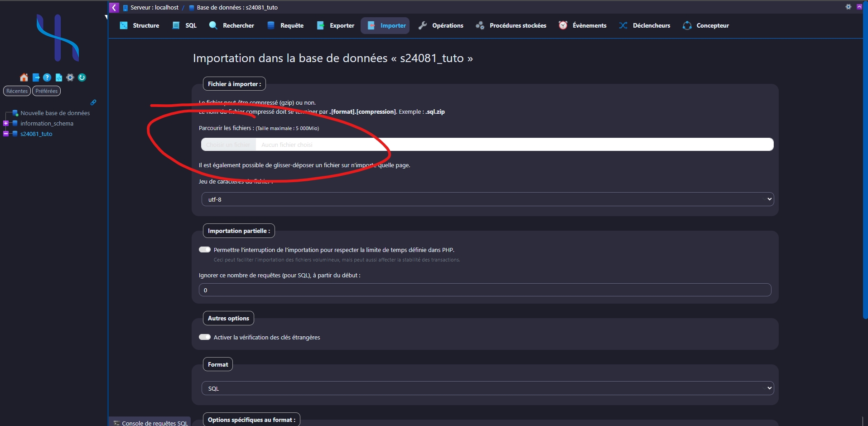Click the Récentes button
The width and height of the screenshot is (868, 426).
point(17,91)
